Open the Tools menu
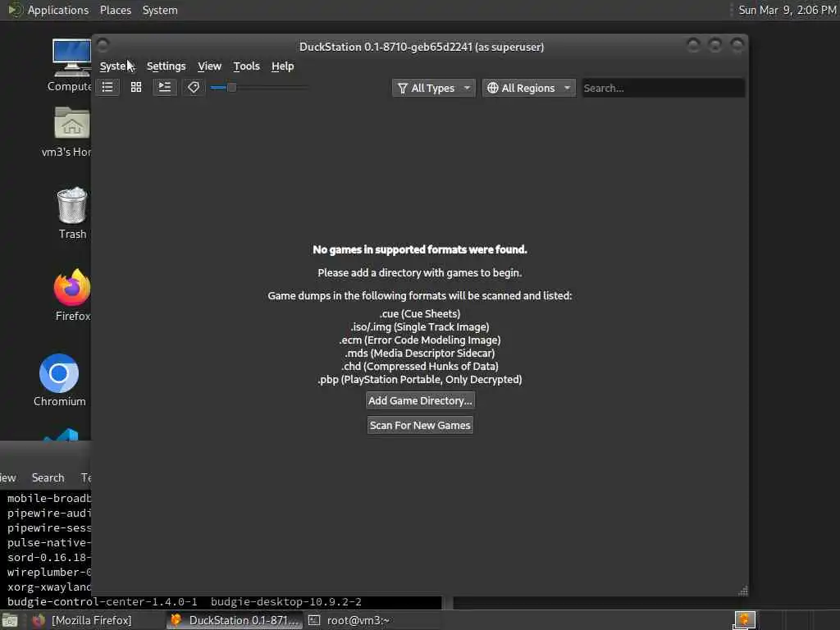 [246, 66]
